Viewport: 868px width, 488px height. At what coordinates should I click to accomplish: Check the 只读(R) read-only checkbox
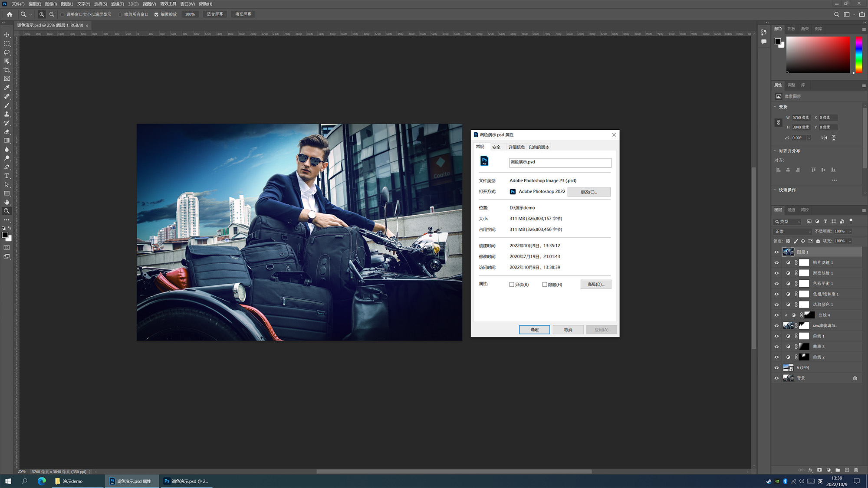(512, 285)
